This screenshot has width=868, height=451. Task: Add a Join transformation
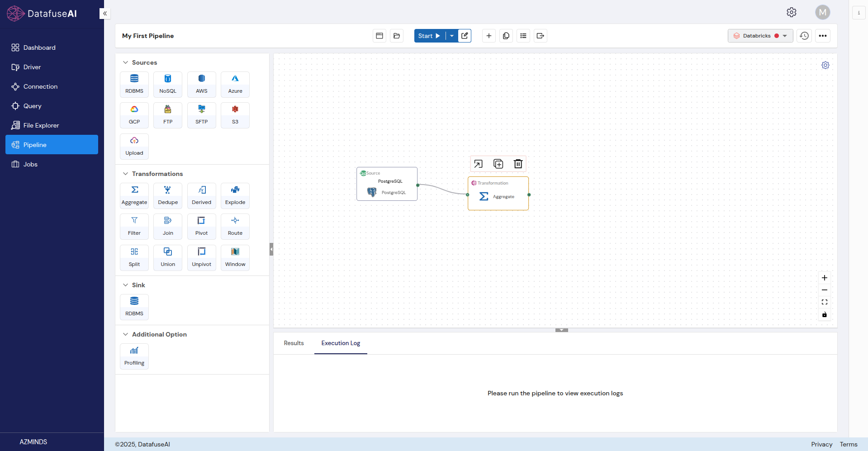pos(168,226)
